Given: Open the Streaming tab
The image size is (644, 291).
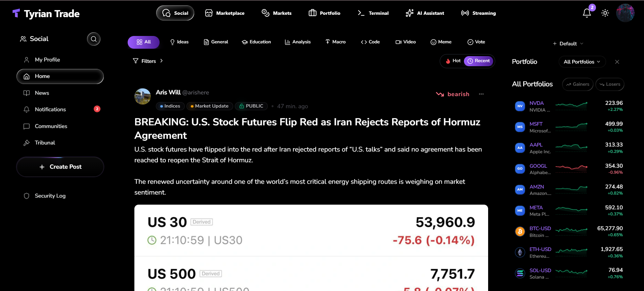Looking at the screenshot, I should pyautogui.click(x=478, y=13).
